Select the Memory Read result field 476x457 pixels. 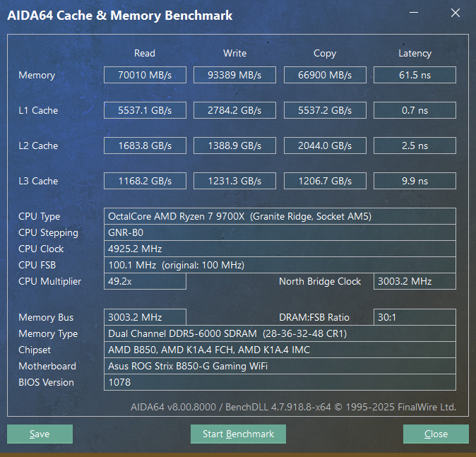(145, 75)
